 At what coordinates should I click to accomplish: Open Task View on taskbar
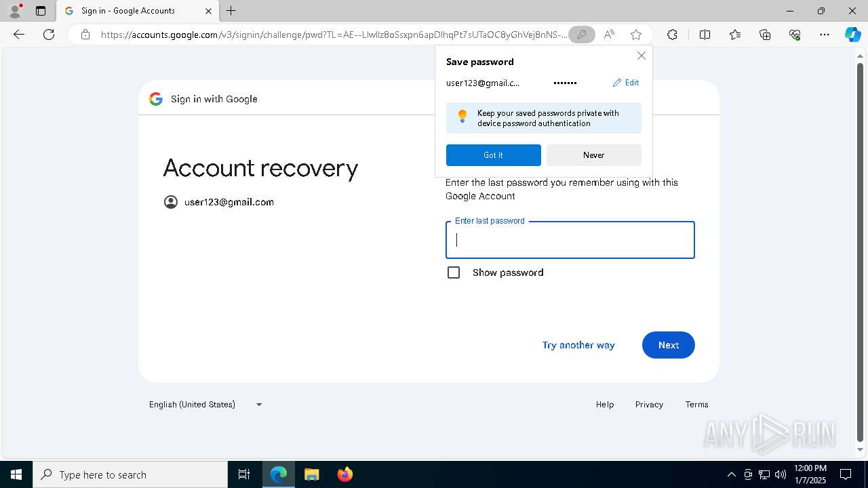click(244, 474)
